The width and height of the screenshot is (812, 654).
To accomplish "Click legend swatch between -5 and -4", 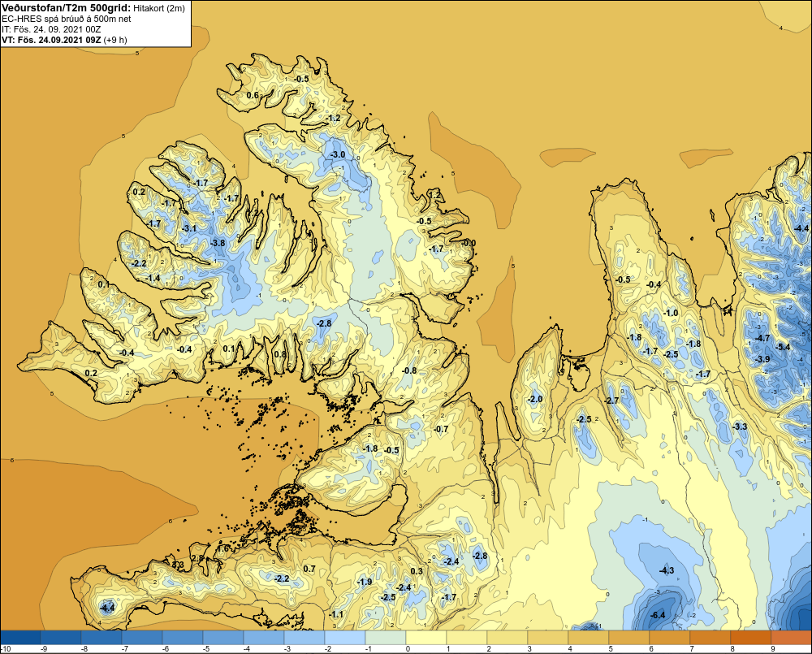I will (223, 637).
